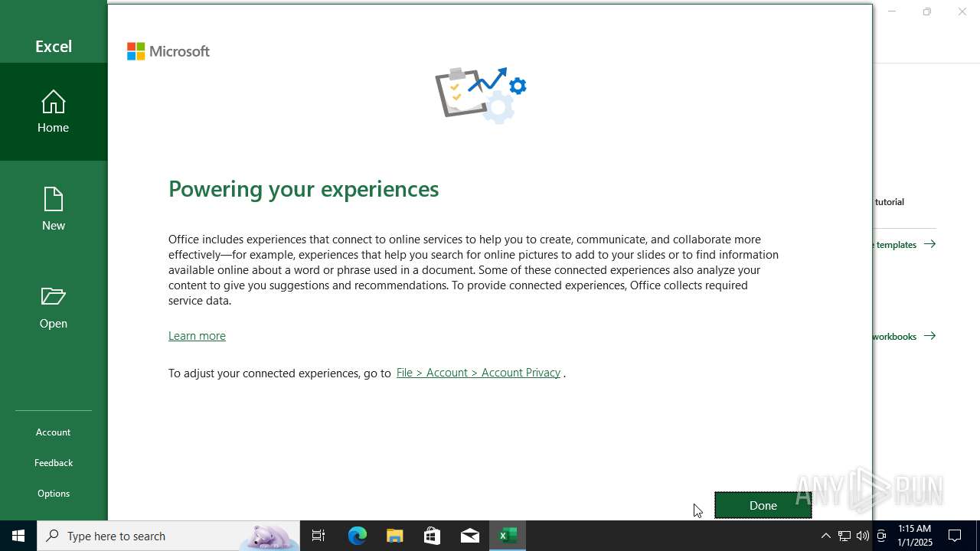The height and width of the screenshot is (551, 980).
Task: Click the Excel icon on the taskbar
Action: (x=508, y=536)
